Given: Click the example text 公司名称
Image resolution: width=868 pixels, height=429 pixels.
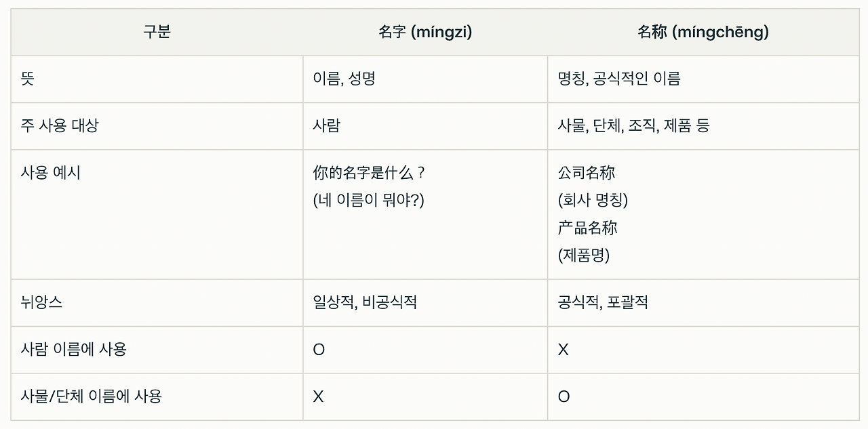Looking at the screenshot, I should (587, 173).
